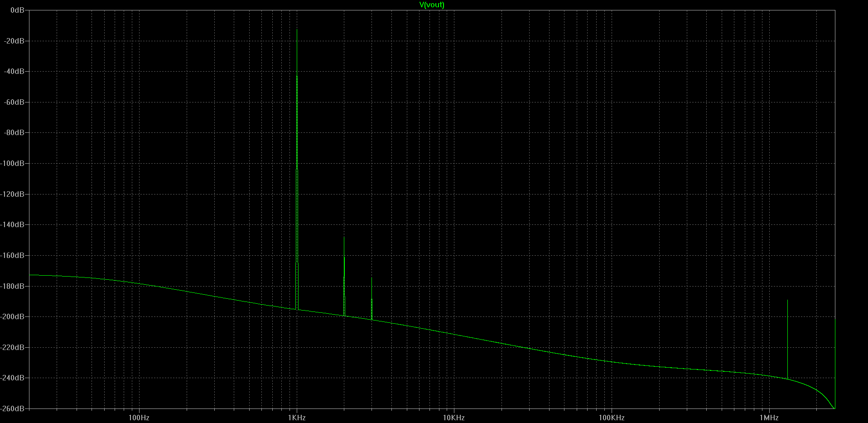
Task: Click the -120dB axis label
Action: 12,194
